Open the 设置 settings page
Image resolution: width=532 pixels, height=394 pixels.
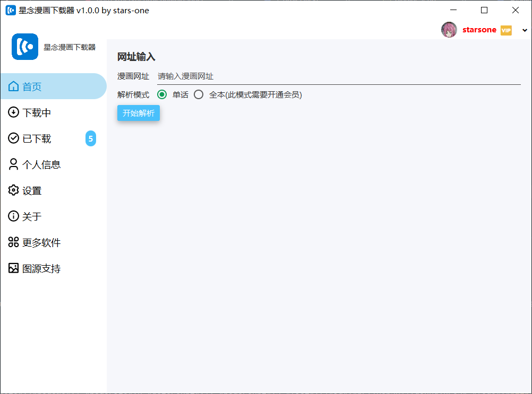pos(29,190)
